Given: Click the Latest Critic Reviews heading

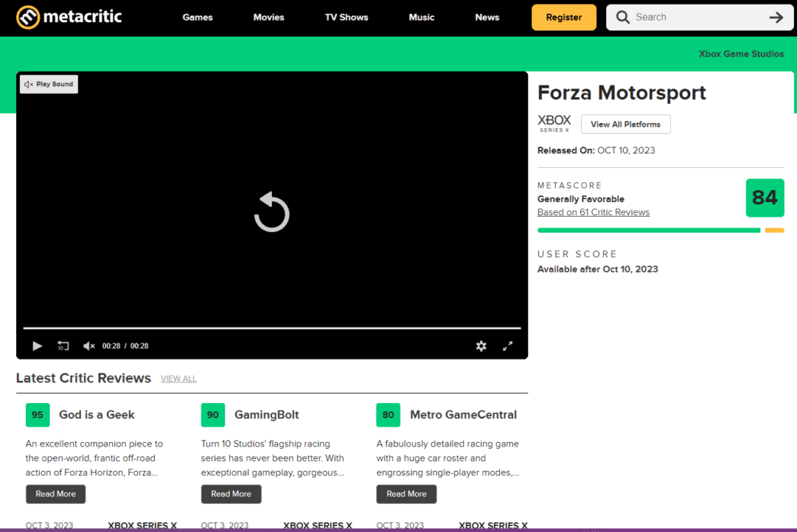Looking at the screenshot, I should [83, 378].
